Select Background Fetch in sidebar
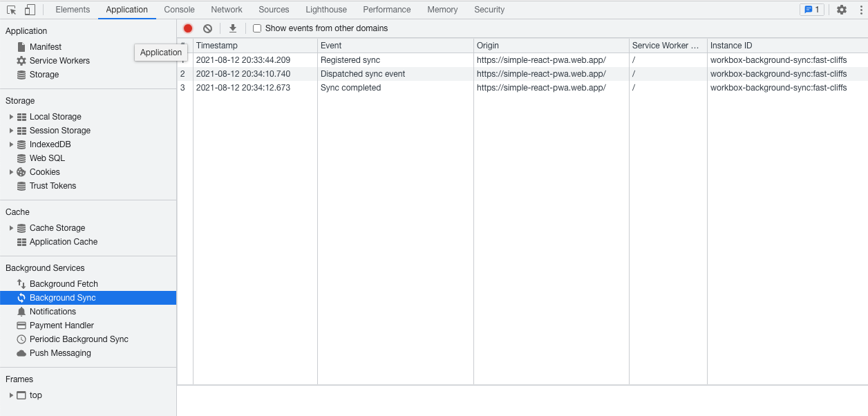 click(x=64, y=283)
